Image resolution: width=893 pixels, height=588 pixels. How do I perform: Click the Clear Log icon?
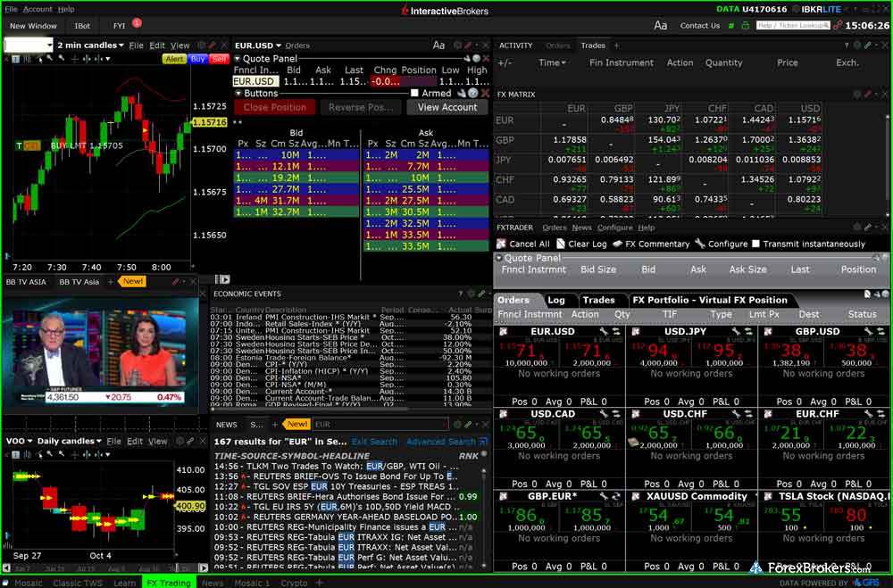click(x=561, y=244)
